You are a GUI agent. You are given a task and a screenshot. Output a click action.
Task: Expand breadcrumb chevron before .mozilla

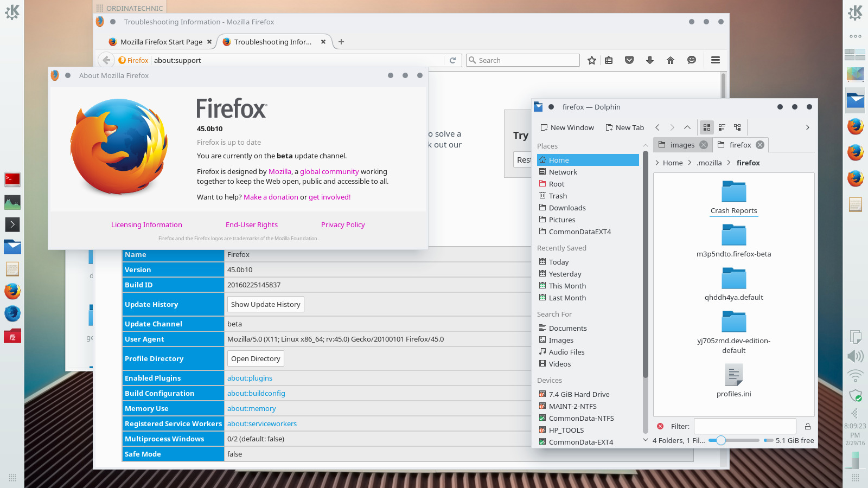(690, 163)
